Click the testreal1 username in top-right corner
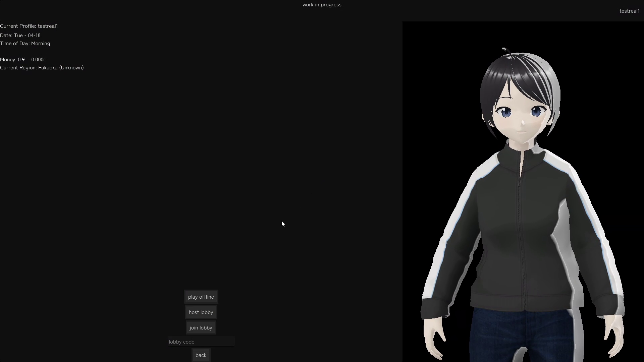 coord(629,11)
